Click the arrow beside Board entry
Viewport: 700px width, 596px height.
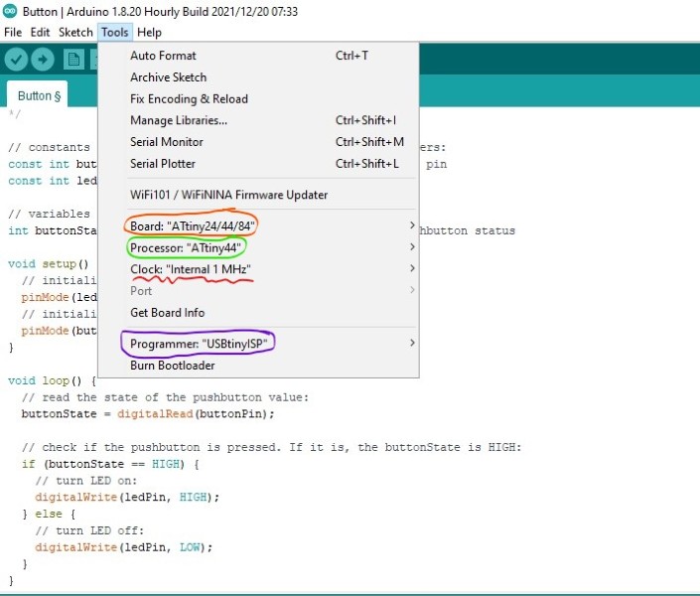pyautogui.click(x=412, y=225)
